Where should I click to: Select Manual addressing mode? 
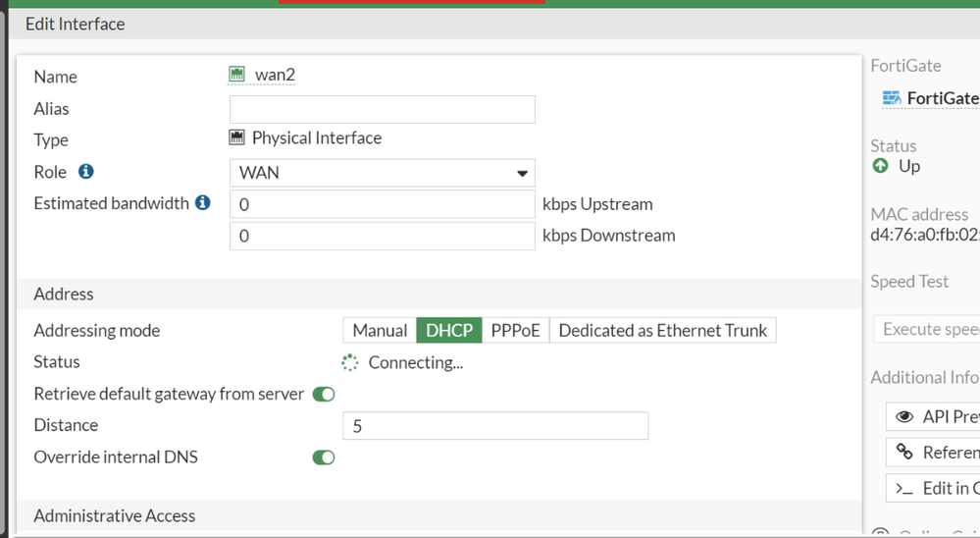pos(380,331)
